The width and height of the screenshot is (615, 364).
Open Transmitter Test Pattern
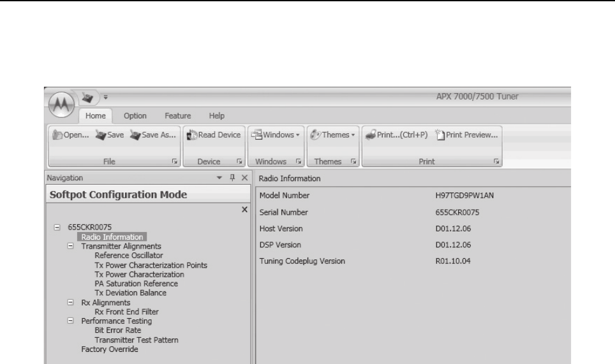[x=137, y=340]
